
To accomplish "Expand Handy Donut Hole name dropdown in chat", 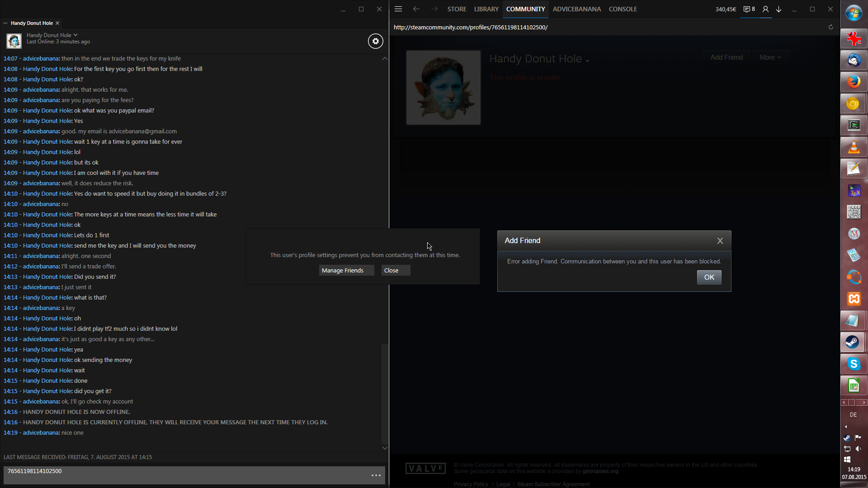I will (x=75, y=35).
